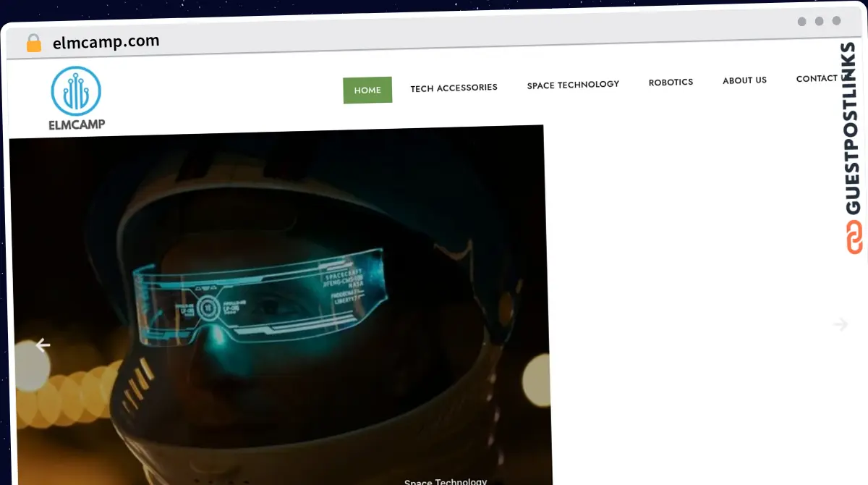868x485 pixels.
Task: Open the About Us page
Action: [744, 80]
